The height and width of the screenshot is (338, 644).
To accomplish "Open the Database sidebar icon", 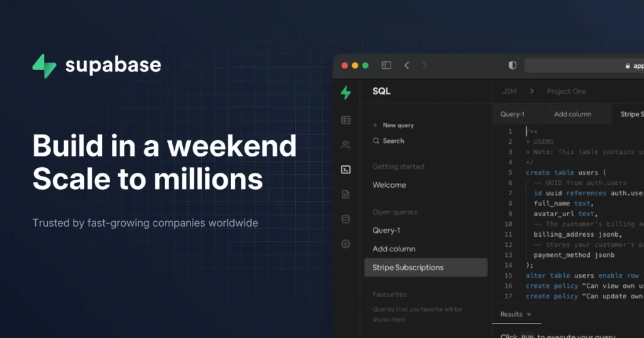I will (346, 219).
